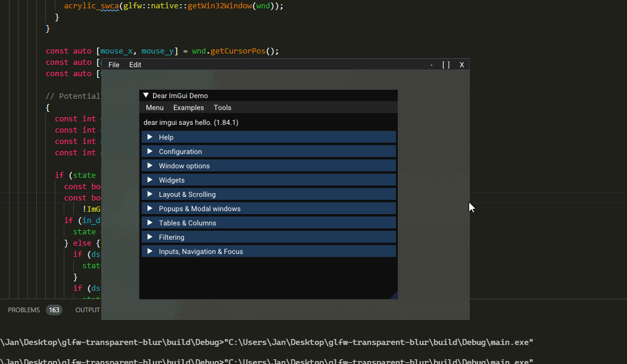Open the Tools menu in ImGui Demo
Viewport: 627px width, 364px height.
(x=222, y=108)
